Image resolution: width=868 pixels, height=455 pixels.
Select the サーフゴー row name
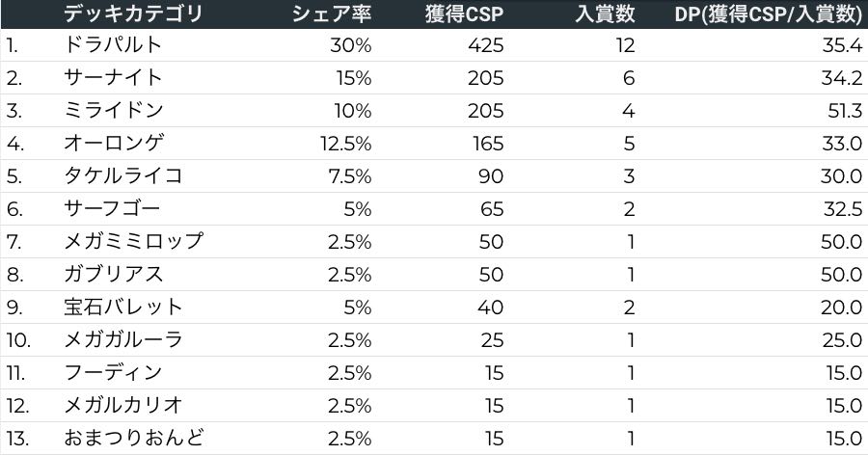click(x=112, y=208)
